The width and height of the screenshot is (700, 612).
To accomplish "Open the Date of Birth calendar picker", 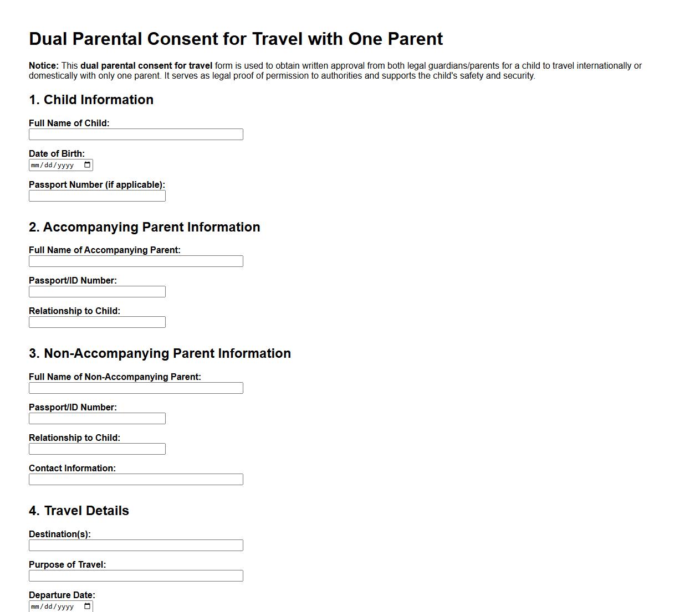I will pyautogui.click(x=86, y=164).
